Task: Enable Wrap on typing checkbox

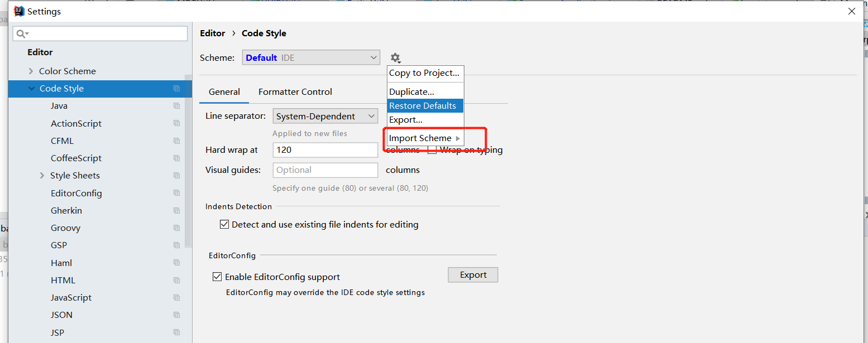Action: [432, 150]
